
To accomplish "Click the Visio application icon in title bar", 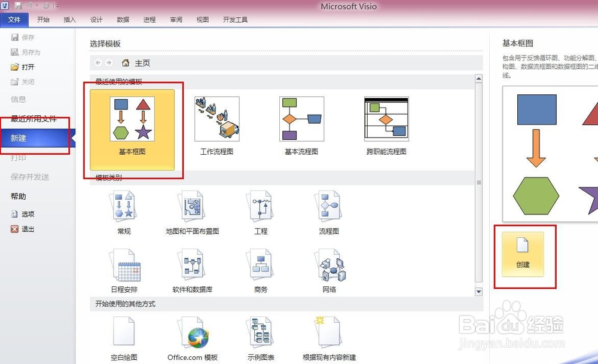I will [x=5, y=6].
